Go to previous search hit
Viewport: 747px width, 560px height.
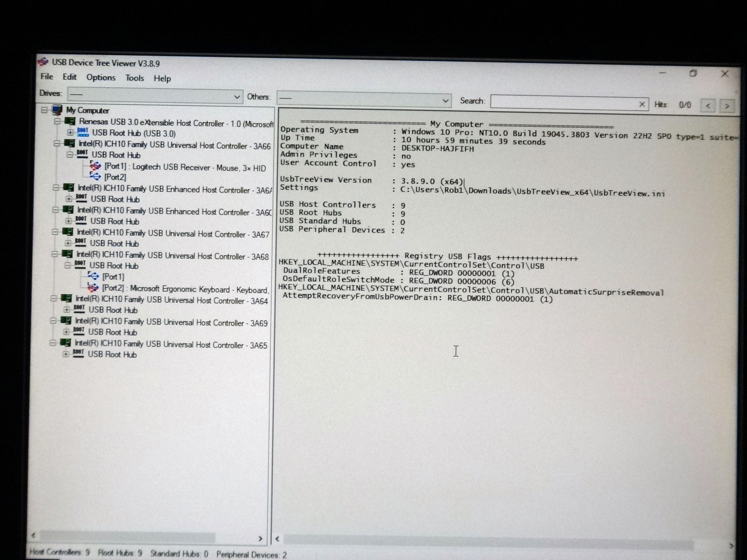(x=708, y=106)
